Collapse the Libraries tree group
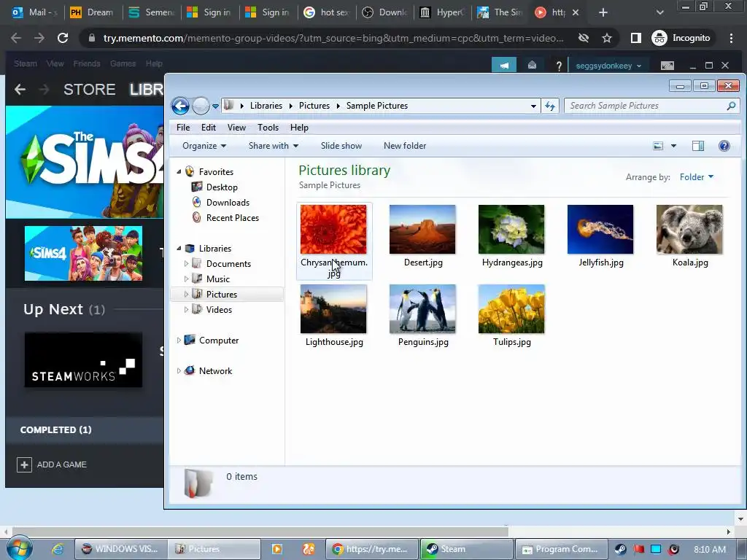Viewport: 747px width, 560px height. [179, 248]
